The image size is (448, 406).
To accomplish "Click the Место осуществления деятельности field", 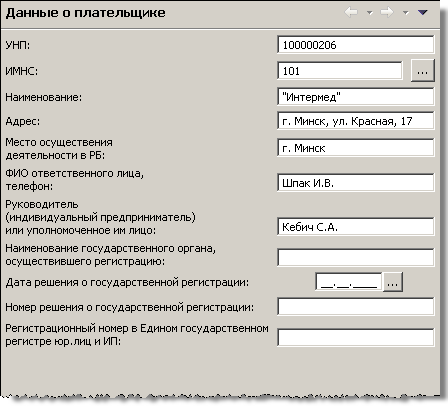I will pyautogui.click(x=356, y=148).
